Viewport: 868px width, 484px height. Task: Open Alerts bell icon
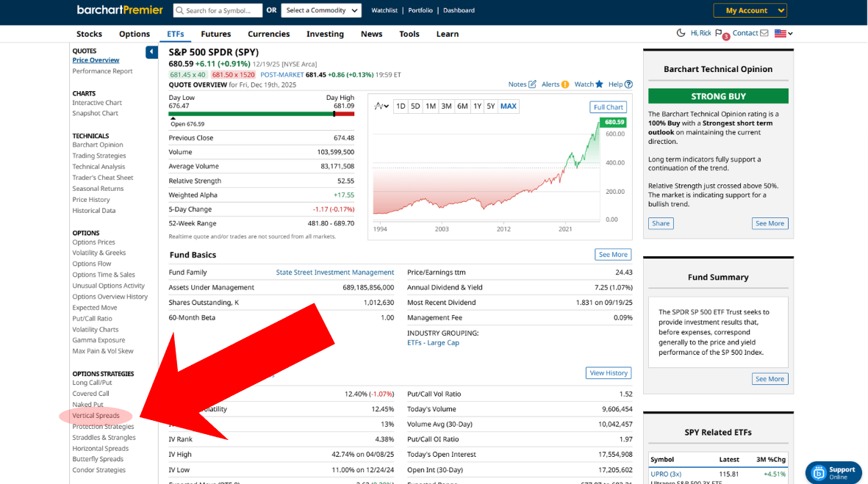pyautogui.click(x=564, y=84)
